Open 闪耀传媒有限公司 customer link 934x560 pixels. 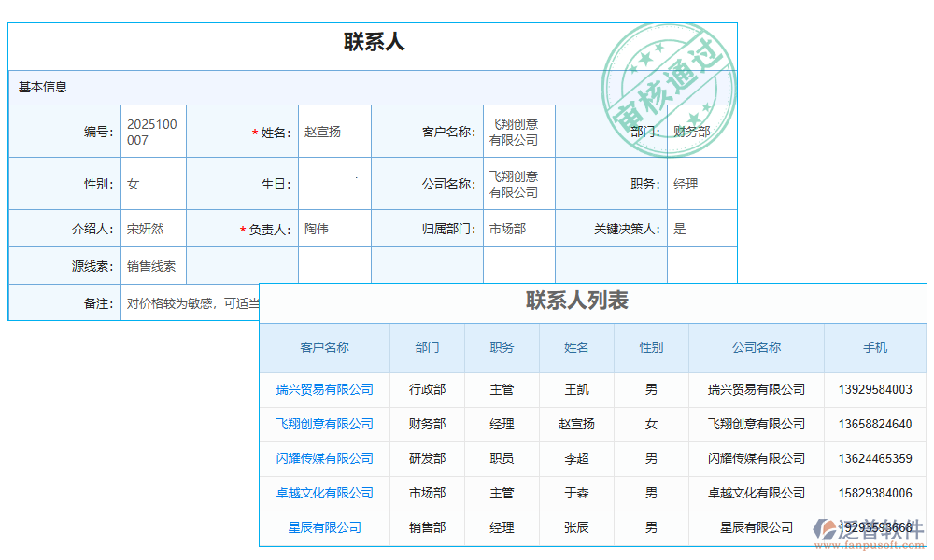(x=324, y=458)
